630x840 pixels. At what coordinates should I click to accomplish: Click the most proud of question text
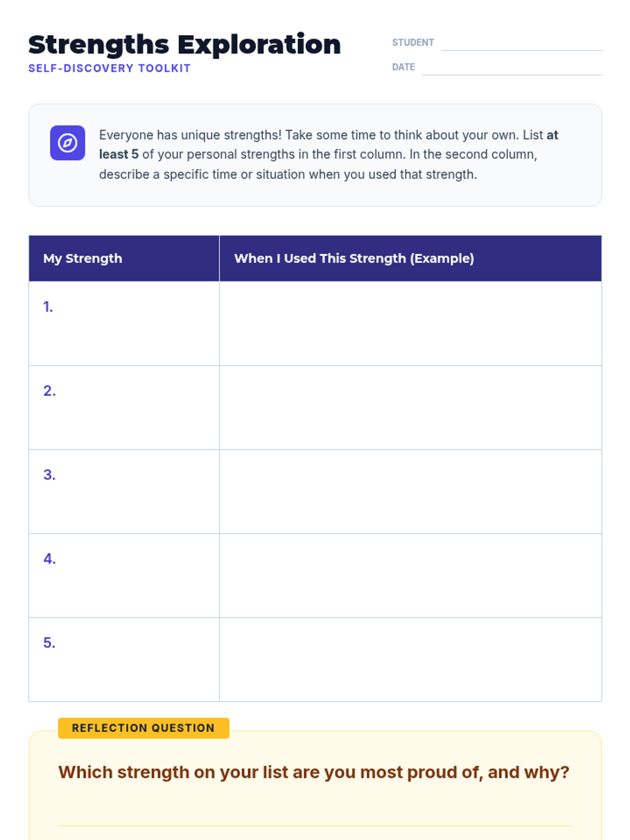(314, 772)
